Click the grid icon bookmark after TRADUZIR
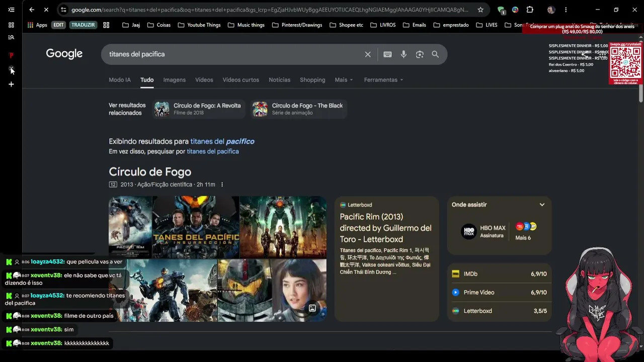This screenshot has height=362, width=644. coord(106,25)
